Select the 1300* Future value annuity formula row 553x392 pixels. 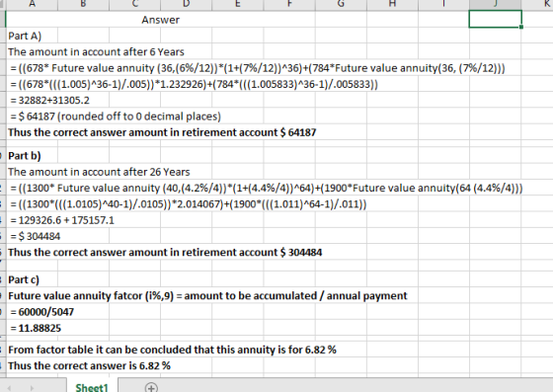pyautogui.click(x=267, y=188)
